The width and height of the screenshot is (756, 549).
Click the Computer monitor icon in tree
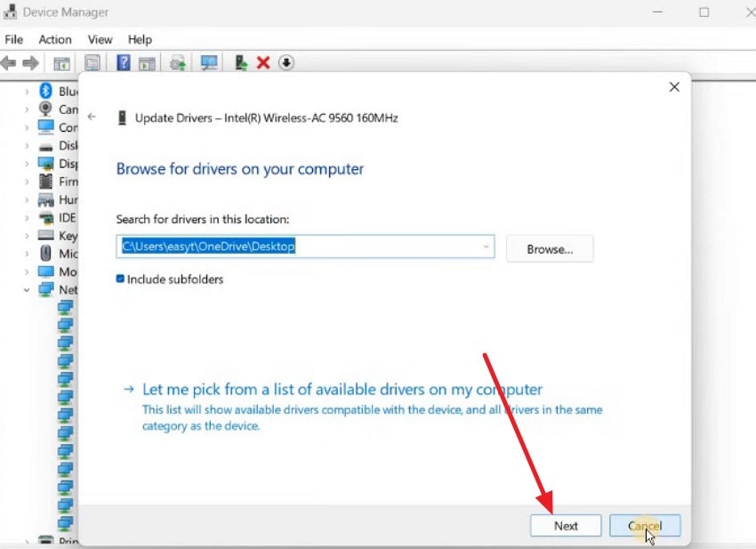tap(45, 127)
